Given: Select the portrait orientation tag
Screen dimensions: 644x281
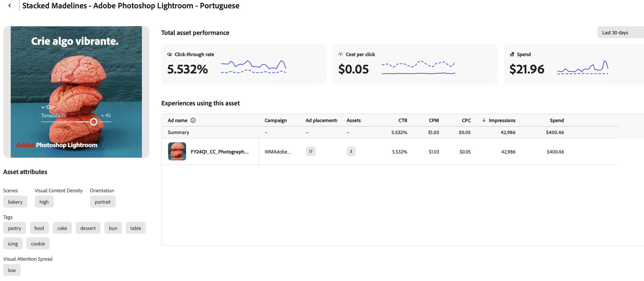Looking at the screenshot, I should [103, 202].
